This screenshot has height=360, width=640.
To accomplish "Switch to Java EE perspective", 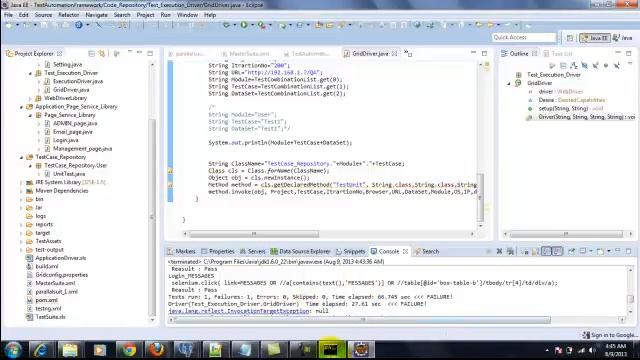I will pyautogui.click(x=595, y=38).
